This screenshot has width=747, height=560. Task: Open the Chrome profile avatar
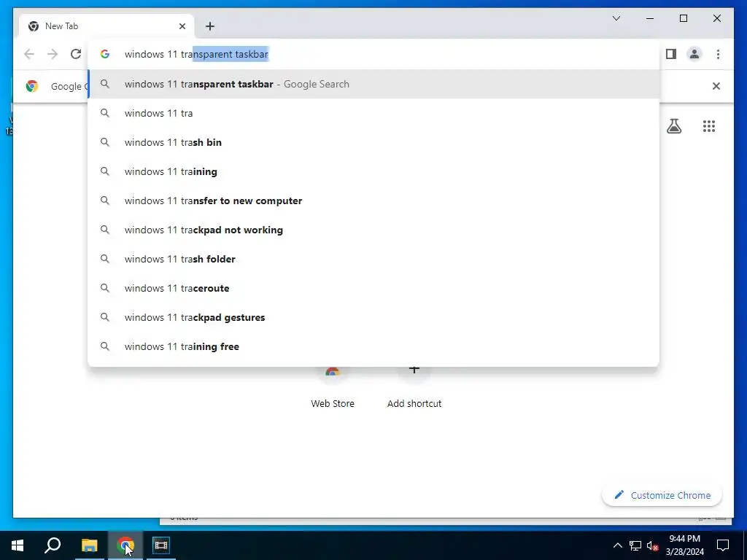tap(694, 54)
